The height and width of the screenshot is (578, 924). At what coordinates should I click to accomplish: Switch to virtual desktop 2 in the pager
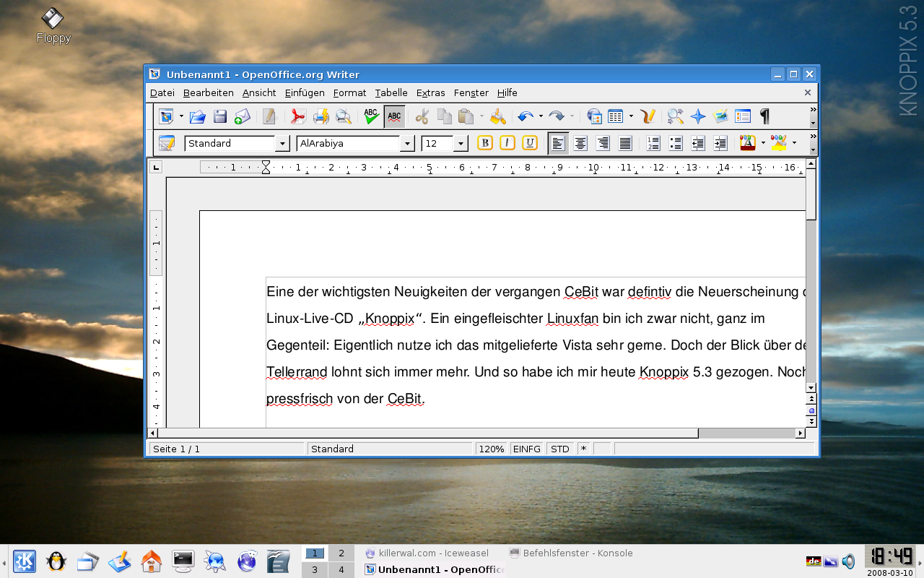341,553
